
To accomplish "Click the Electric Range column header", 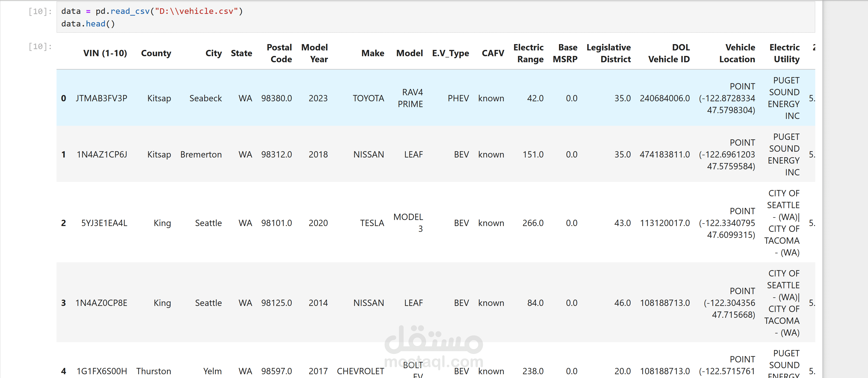I will tap(528, 53).
